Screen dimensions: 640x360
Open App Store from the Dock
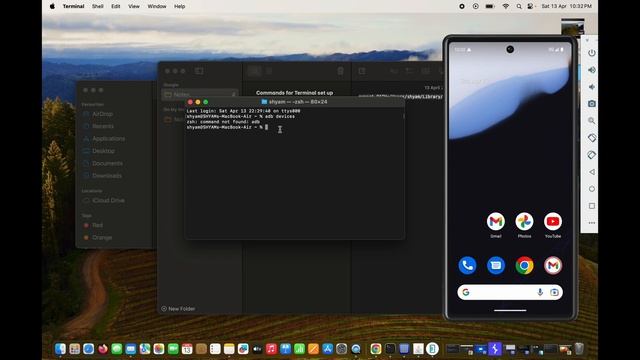327,349
